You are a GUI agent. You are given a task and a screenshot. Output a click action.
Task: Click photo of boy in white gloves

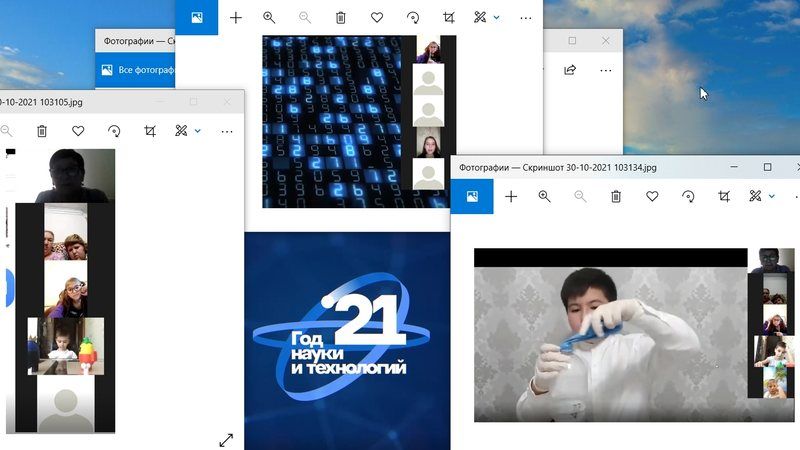click(x=611, y=344)
